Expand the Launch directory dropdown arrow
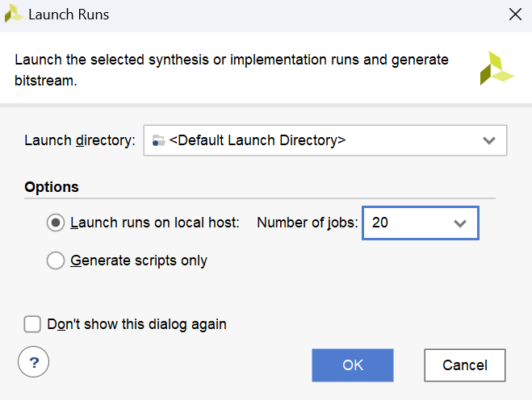Image resolution: width=532 pixels, height=400 pixels. 488,140
